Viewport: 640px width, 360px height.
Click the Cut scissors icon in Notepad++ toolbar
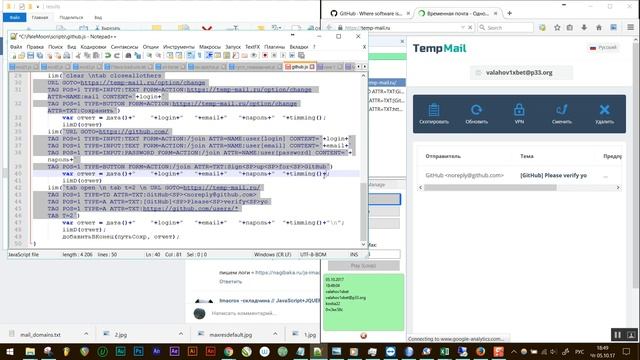click(78, 56)
